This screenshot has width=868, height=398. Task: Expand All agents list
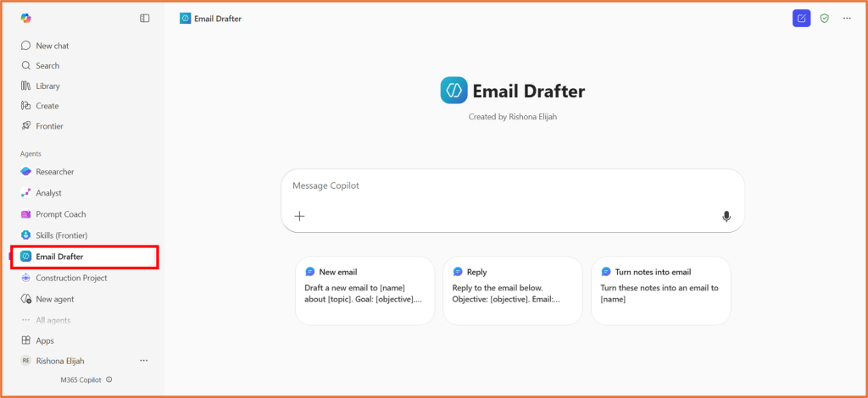pyautogui.click(x=53, y=320)
